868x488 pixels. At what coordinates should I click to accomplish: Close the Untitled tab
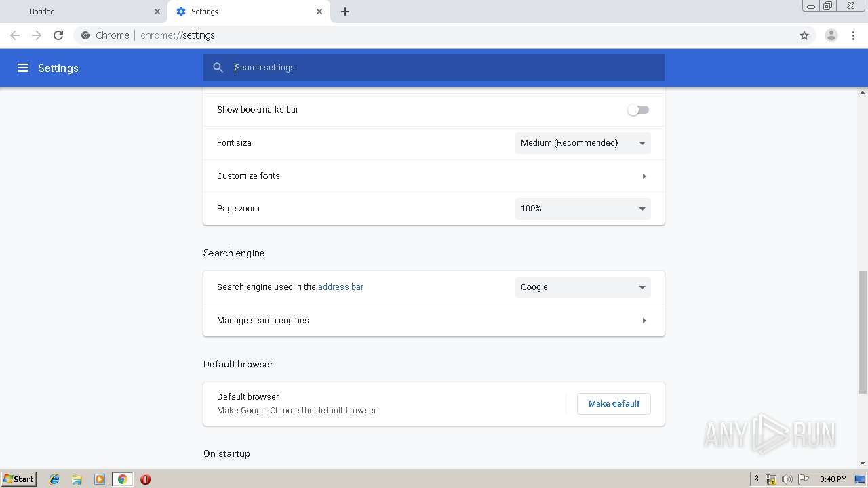pos(157,12)
